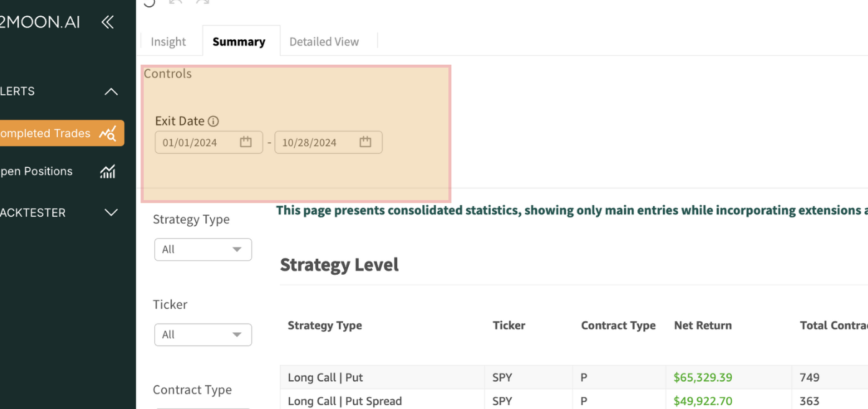
Task: Collapse the sidebar with double-chevron icon
Action: coord(108,22)
